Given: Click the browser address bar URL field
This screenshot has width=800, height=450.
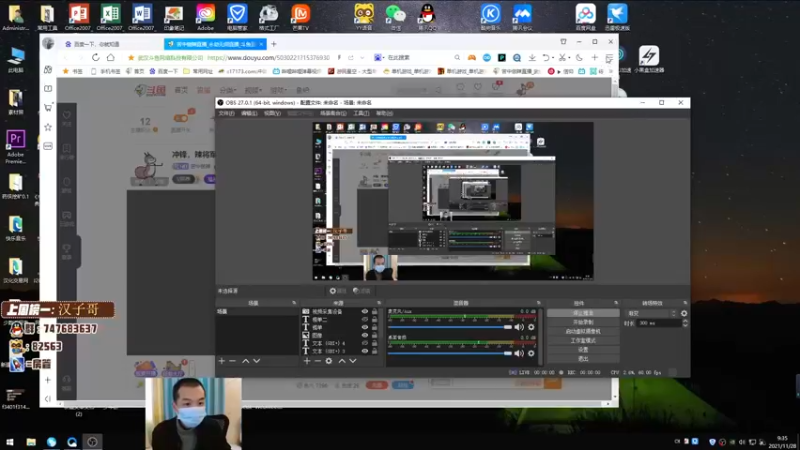Looking at the screenshot, I should click(268, 58).
